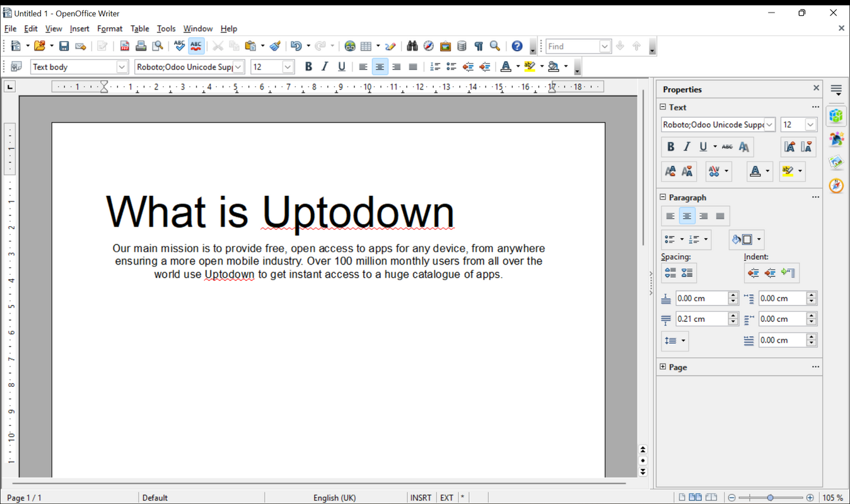
Task: Apply toolbar Highlighting color swatch
Action: [530, 67]
